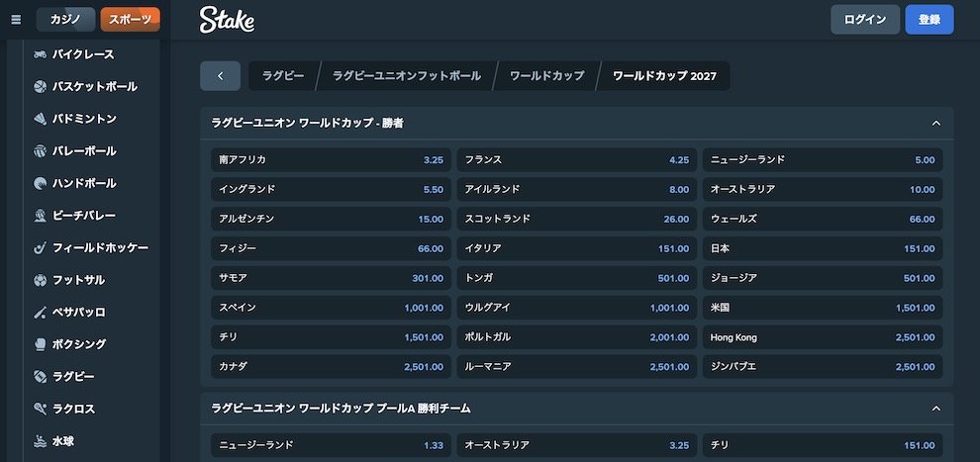
Task: Click the ログイン button
Action: 865,20
